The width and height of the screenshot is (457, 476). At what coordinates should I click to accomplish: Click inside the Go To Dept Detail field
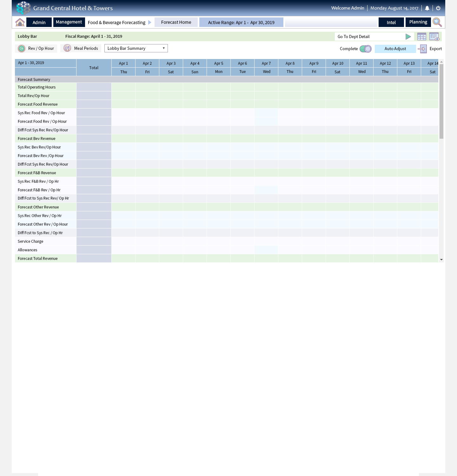[x=365, y=36]
